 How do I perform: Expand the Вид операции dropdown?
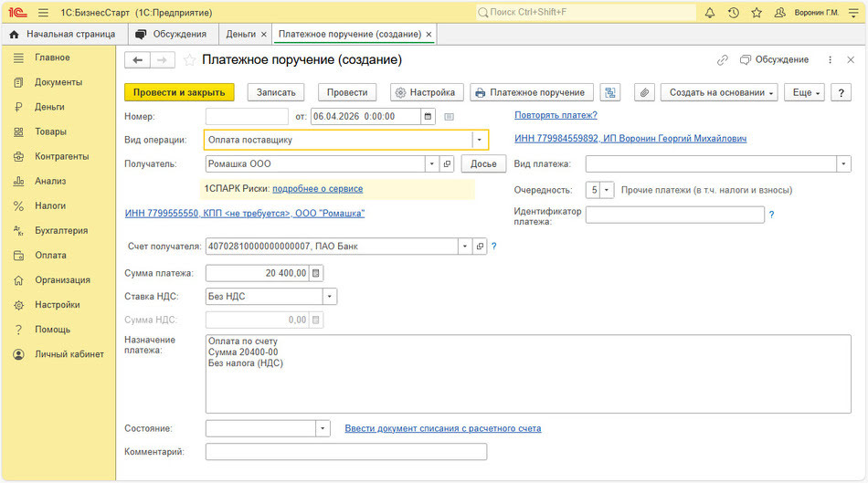[480, 140]
